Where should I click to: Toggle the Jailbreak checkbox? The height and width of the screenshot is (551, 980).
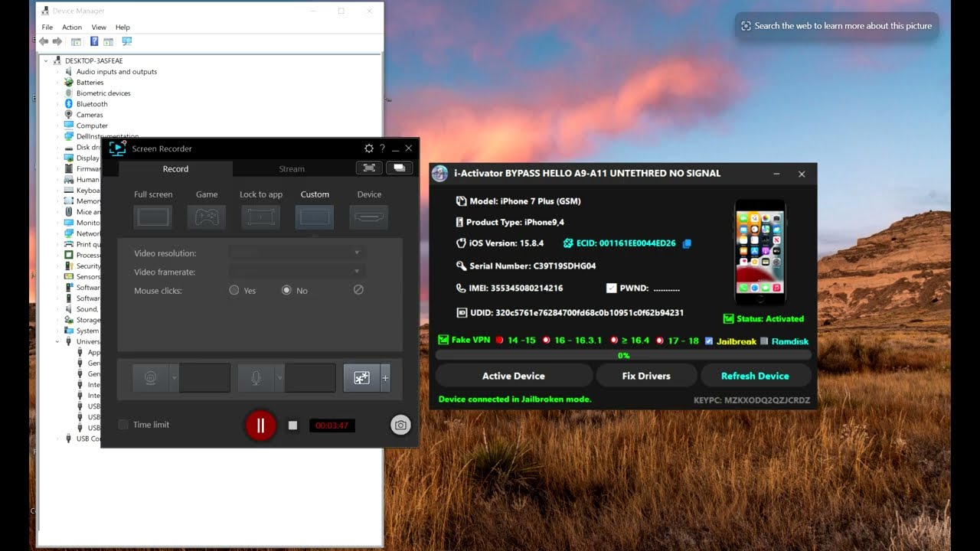pos(709,341)
